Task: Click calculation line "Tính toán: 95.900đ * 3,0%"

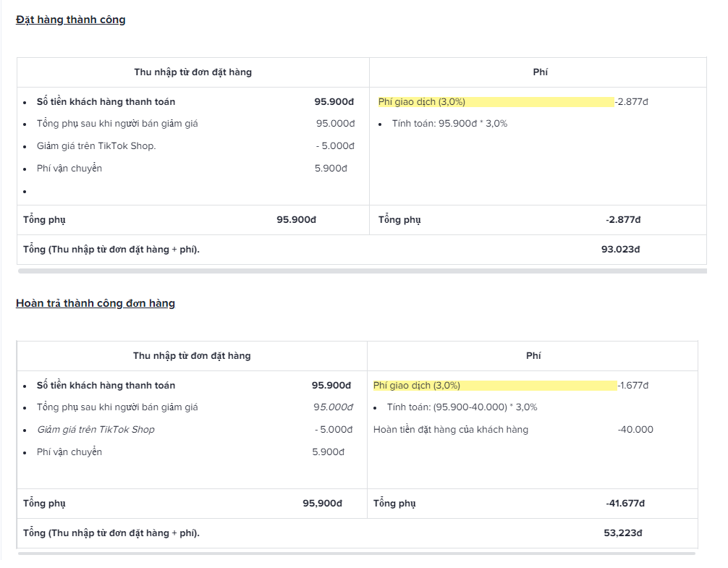Action: [x=449, y=123]
